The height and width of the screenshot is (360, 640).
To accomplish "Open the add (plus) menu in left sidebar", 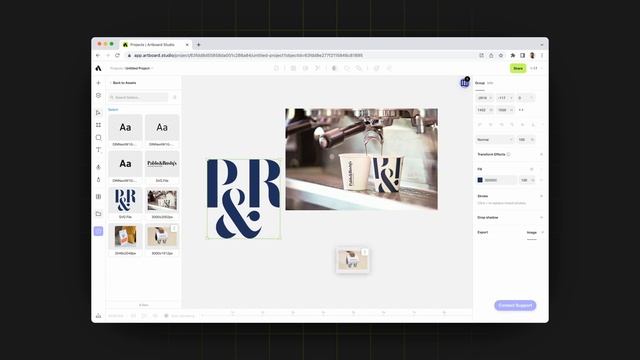I will click(x=98, y=83).
